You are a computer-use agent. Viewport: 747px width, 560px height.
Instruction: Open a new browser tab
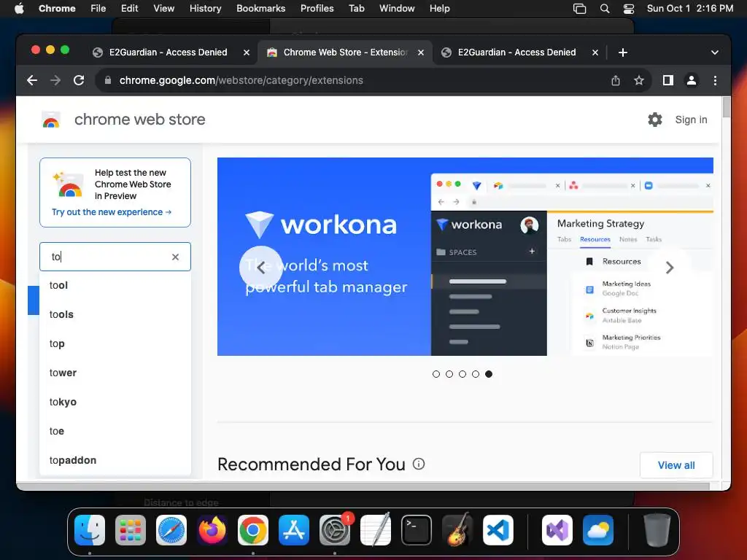623,52
